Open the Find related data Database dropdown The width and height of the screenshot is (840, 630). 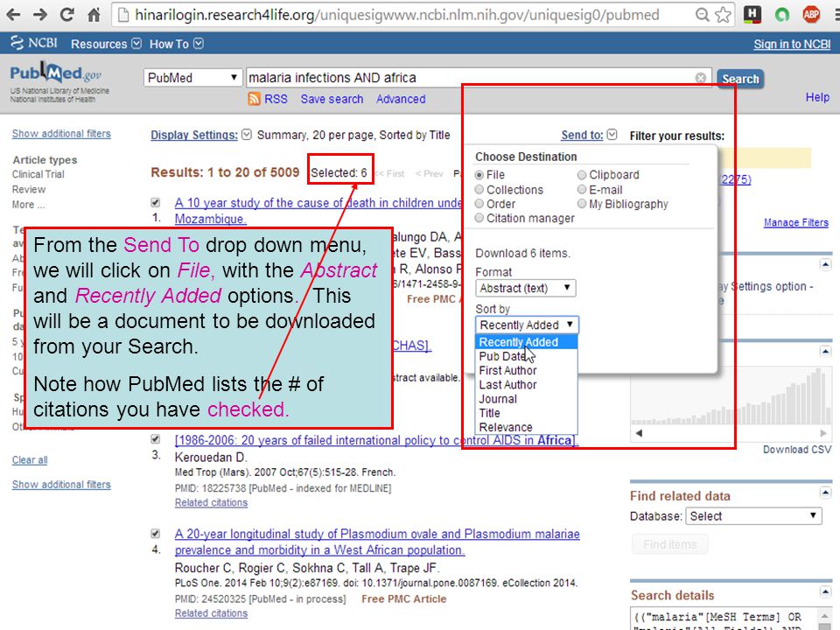tap(753, 516)
